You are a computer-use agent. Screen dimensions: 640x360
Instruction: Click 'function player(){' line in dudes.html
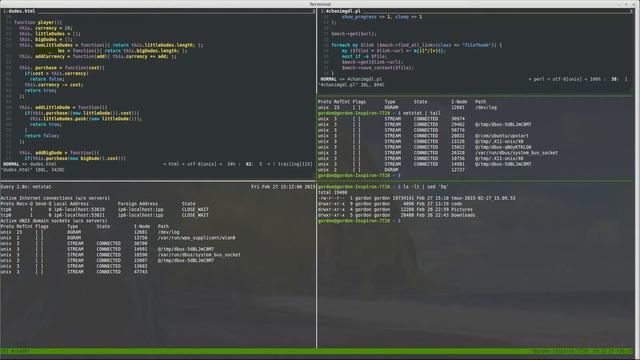coord(38,22)
